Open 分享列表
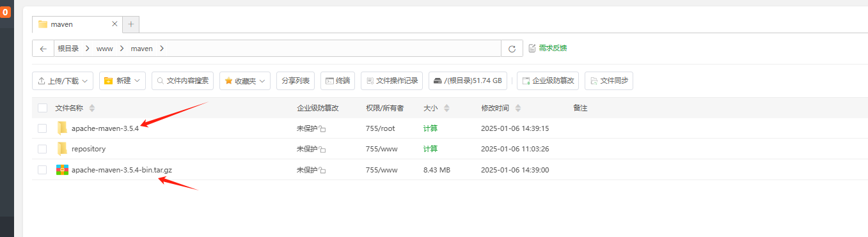This screenshot has width=868, height=237. pyautogui.click(x=296, y=80)
